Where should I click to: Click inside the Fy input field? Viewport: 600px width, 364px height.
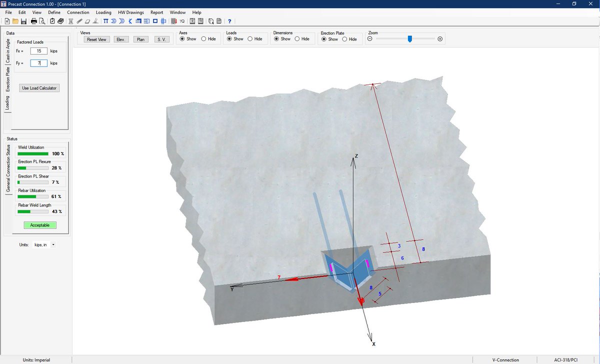coord(39,63)
